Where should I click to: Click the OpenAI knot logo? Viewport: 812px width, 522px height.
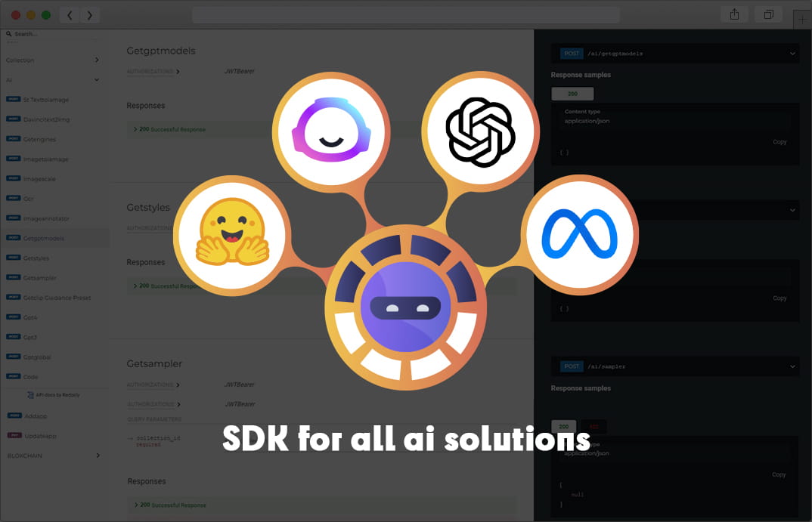pos(480,132)
